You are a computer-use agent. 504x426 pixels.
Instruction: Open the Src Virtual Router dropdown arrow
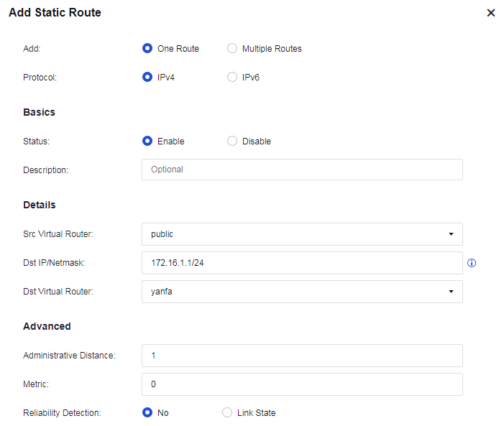(451, 234)
